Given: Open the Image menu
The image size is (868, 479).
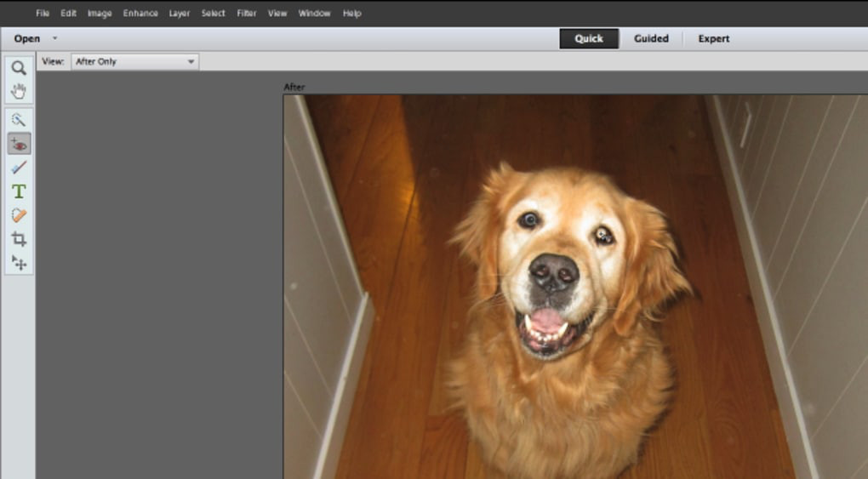Looking at the screenshot, I should 100,14.
